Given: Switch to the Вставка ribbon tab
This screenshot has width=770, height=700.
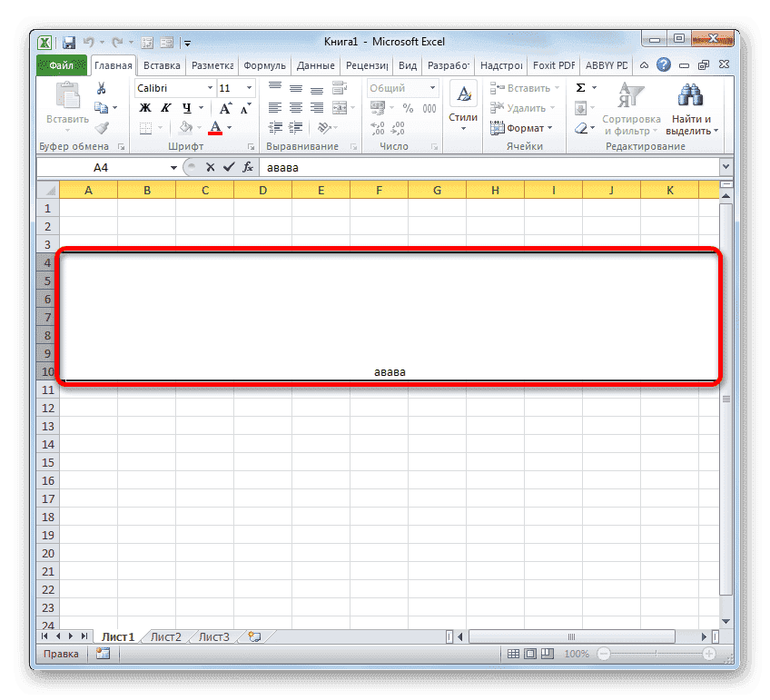Looking at the screenshot, I should (x=161, y=64).
